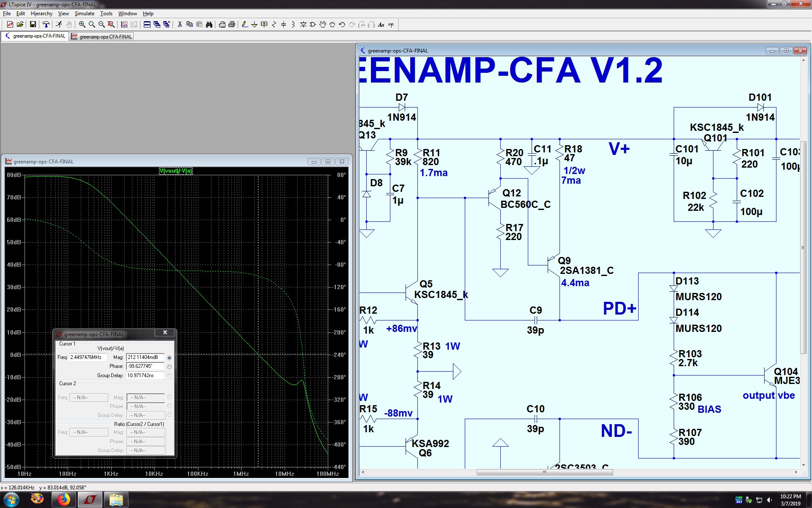Open the Window menu
812x508 pixels.
[x=127, y=14]
